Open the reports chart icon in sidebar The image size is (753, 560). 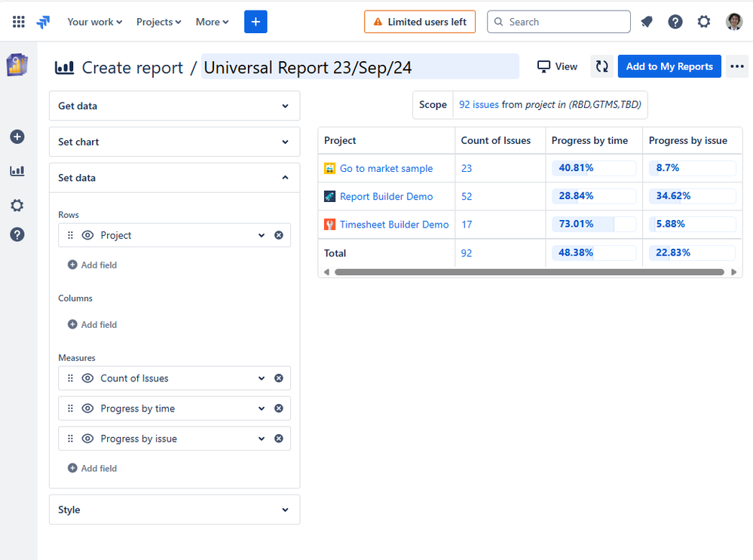click(17, 171)
